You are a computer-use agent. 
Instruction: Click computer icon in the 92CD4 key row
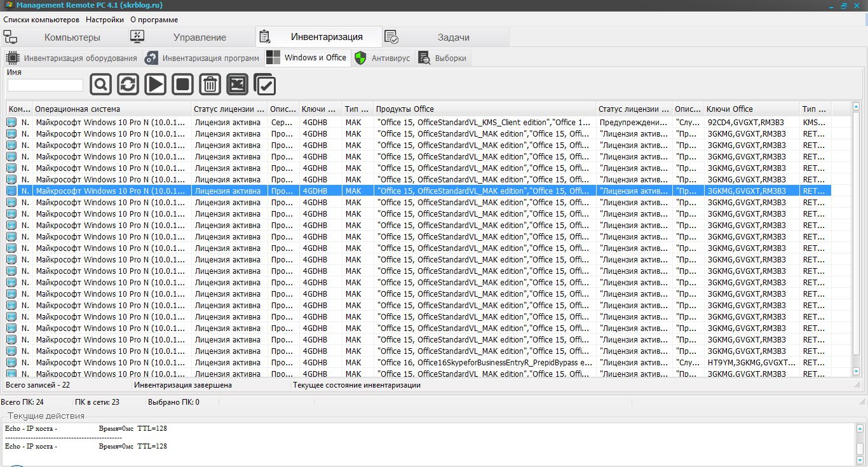12,122
